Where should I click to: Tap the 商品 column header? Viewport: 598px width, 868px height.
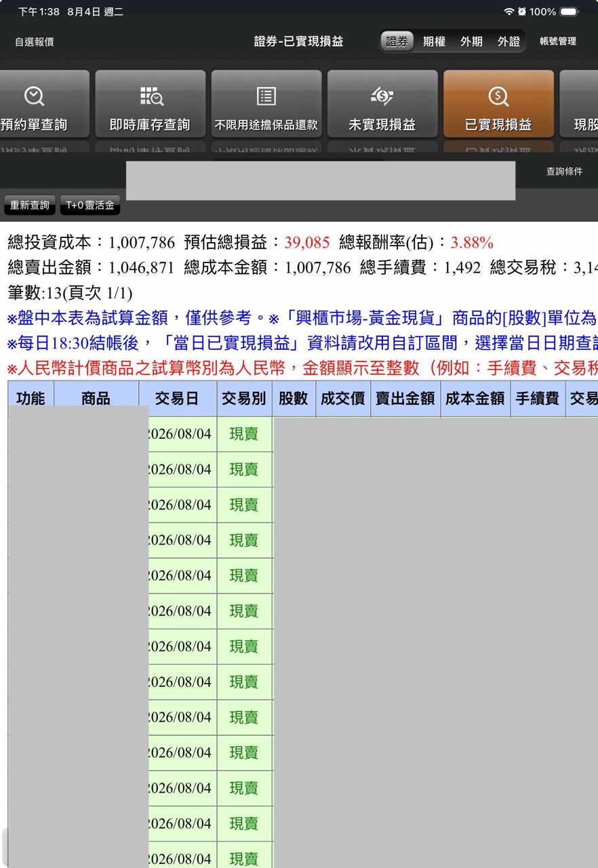(x=96, y=399)
